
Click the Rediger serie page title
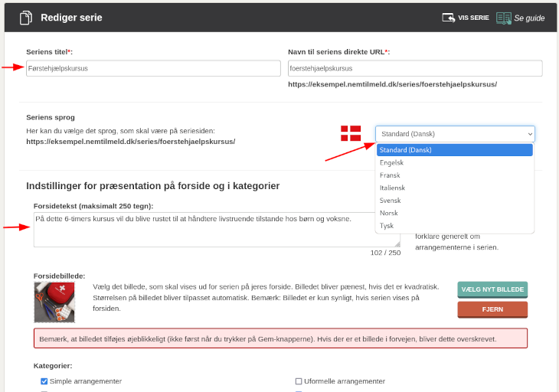72,18
